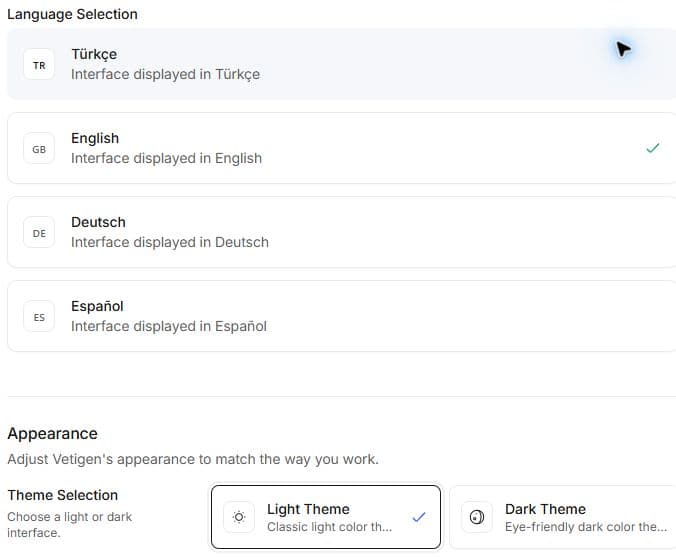Click the sun icon for Light Theme
Image resolution: width=676 pixels, height=557 pixels.
pyautogui.click(x=239, y=517)
